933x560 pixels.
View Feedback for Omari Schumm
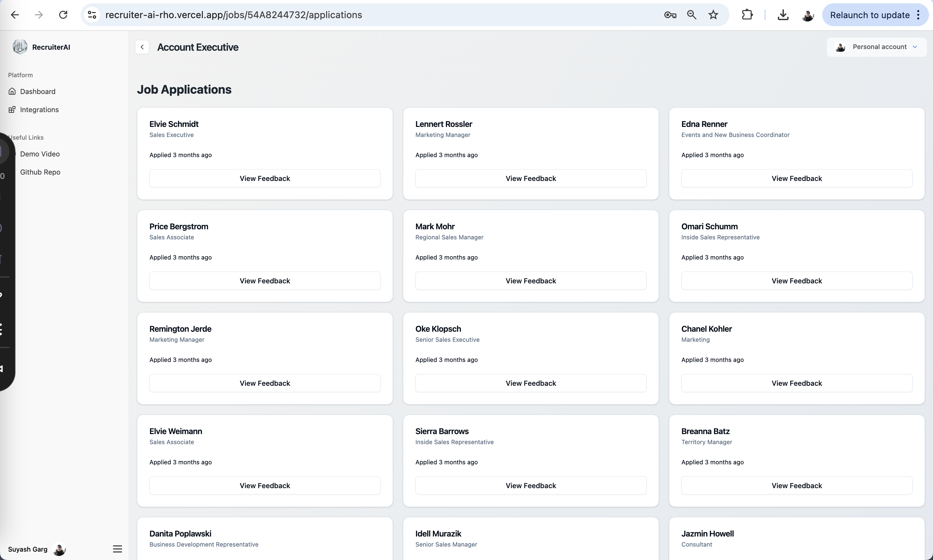pyautogui.click(x=796, y=281)
